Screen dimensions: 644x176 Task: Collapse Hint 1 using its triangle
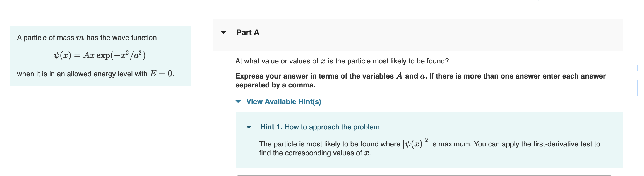(249, 127)
